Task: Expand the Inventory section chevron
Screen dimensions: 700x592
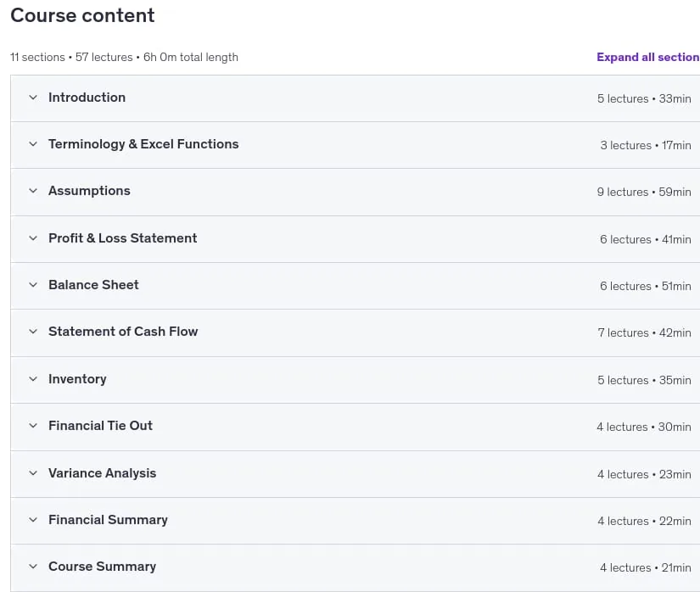Action: click(33, 379)
